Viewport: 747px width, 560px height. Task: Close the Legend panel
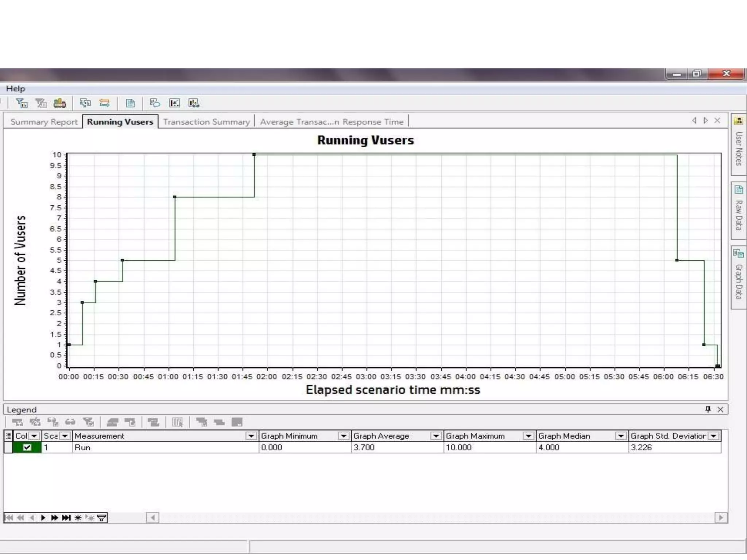[720, 409]
